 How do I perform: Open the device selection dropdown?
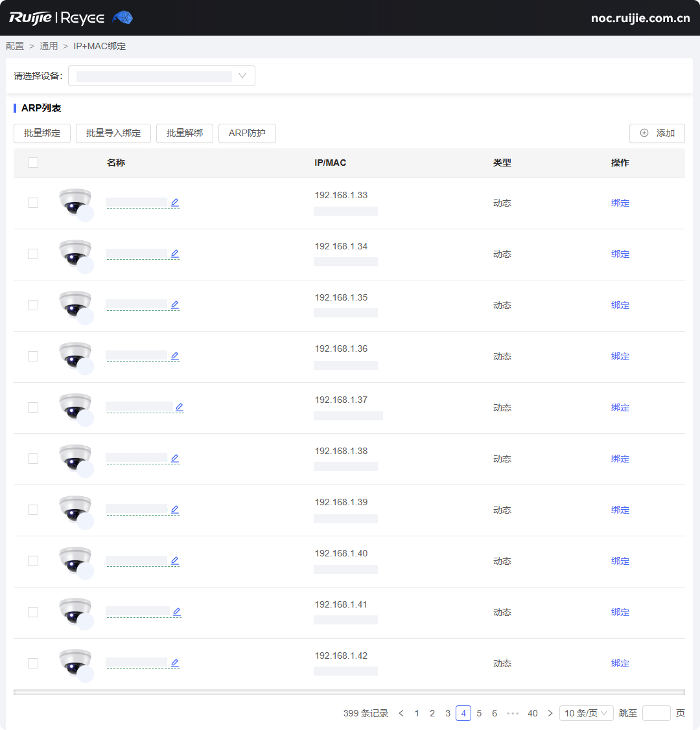[161, 76]
